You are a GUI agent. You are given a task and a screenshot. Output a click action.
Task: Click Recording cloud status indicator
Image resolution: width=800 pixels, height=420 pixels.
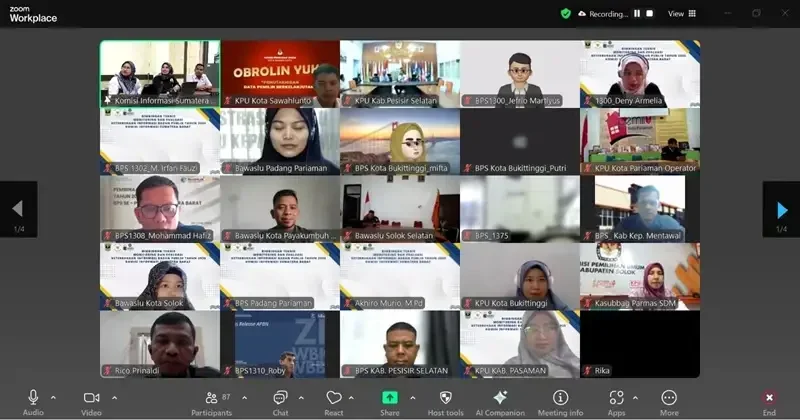603,14
